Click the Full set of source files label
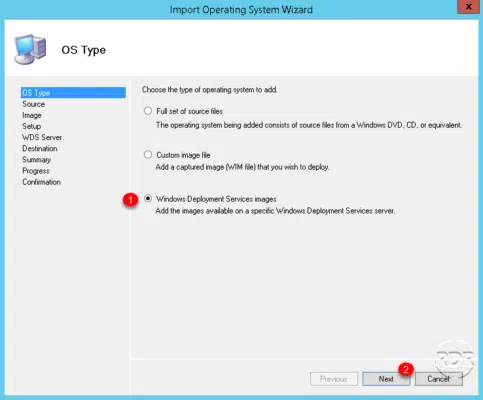Viewport: 483px width, 400px height. click(x=189, y=111)
